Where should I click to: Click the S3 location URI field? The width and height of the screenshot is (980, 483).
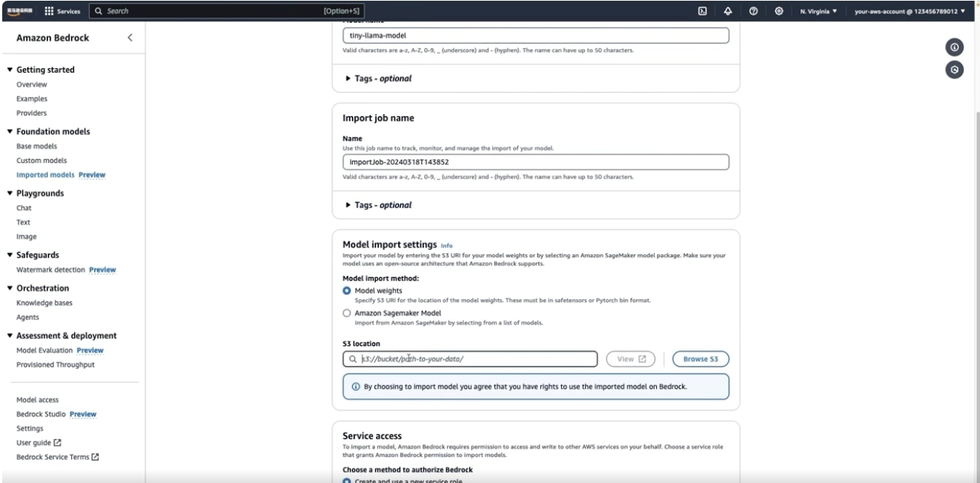[470, 359]
